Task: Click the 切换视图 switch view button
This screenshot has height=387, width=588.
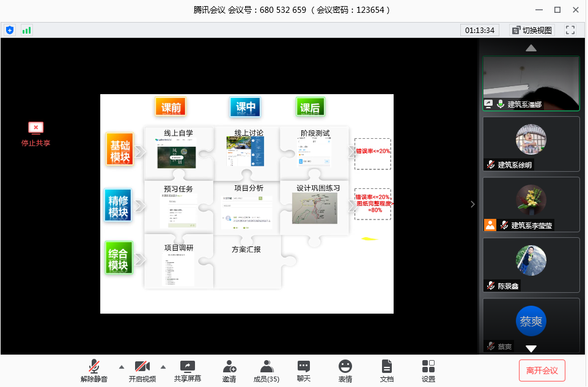Action: click(x=532, y=30)
